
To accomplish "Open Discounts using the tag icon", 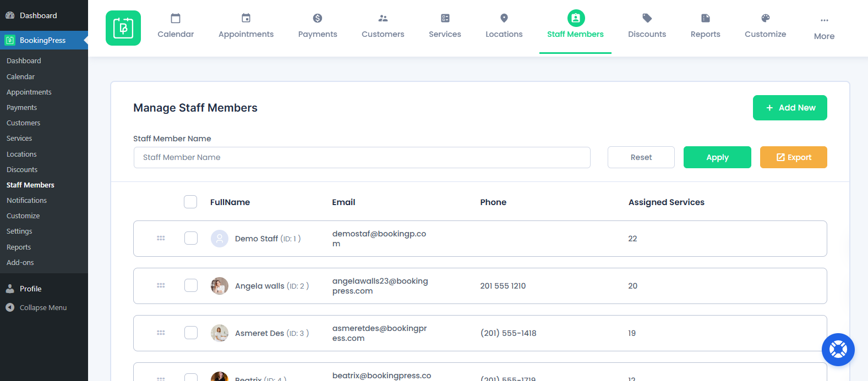I will (647, 19).
